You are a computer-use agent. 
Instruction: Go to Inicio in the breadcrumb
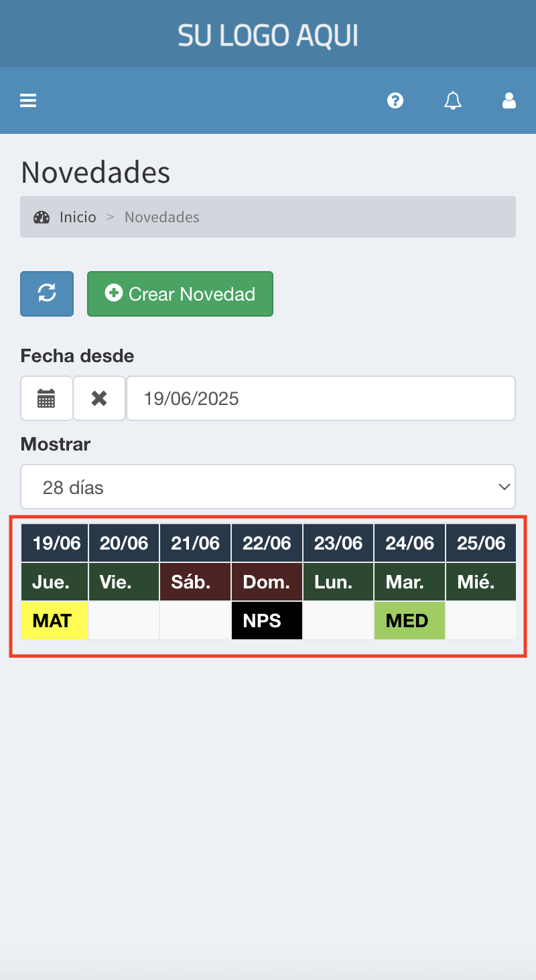point(78,217)
